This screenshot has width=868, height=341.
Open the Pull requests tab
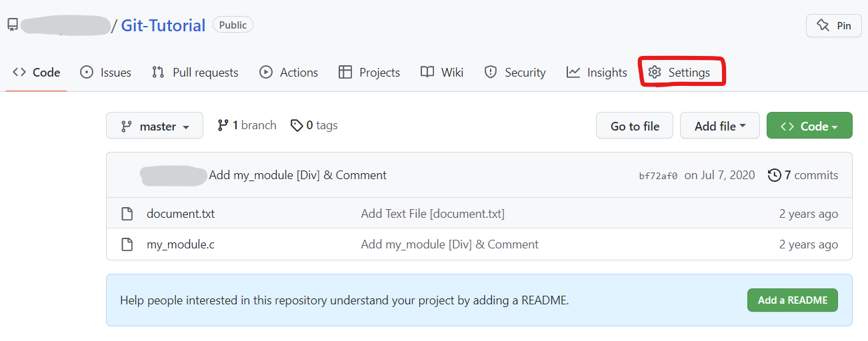point(195,72)
